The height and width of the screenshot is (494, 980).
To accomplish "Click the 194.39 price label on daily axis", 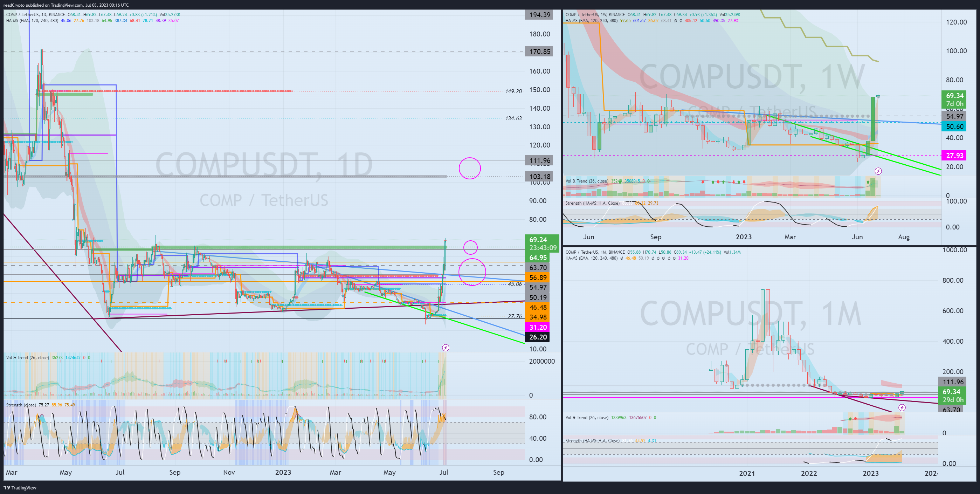I will tap(539, 15).
